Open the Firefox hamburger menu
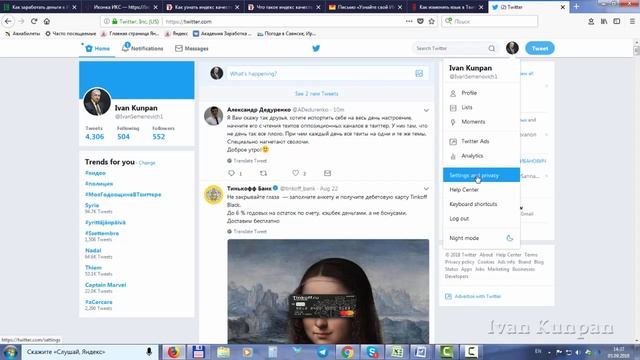Screen dimensions: 640x360 pyautogui.click(x=632, y=21)
